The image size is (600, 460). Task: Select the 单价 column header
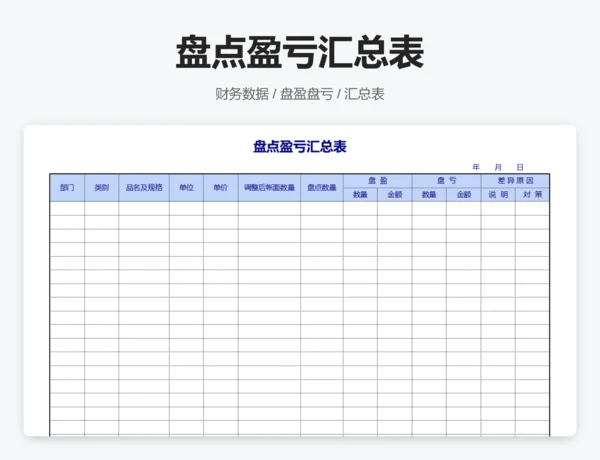pyautogui.click(x=221, y=188)
